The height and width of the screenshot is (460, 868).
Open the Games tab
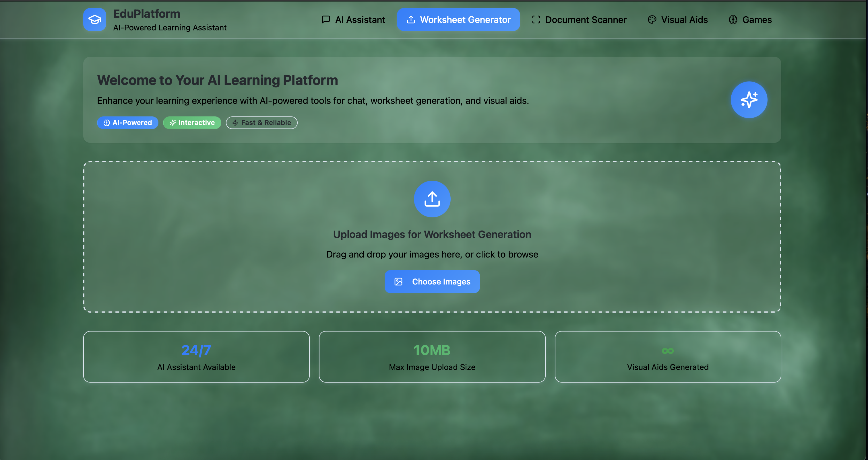757,20
